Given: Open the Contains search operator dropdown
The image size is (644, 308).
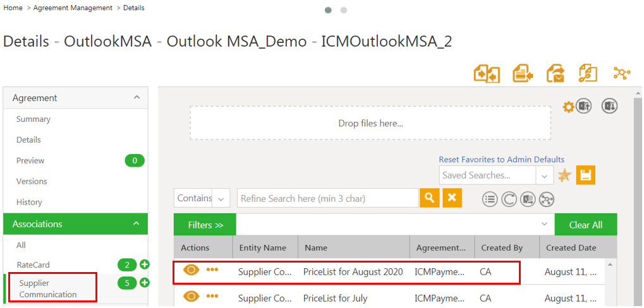Looking at the screenshot, I should coord(221,198).
